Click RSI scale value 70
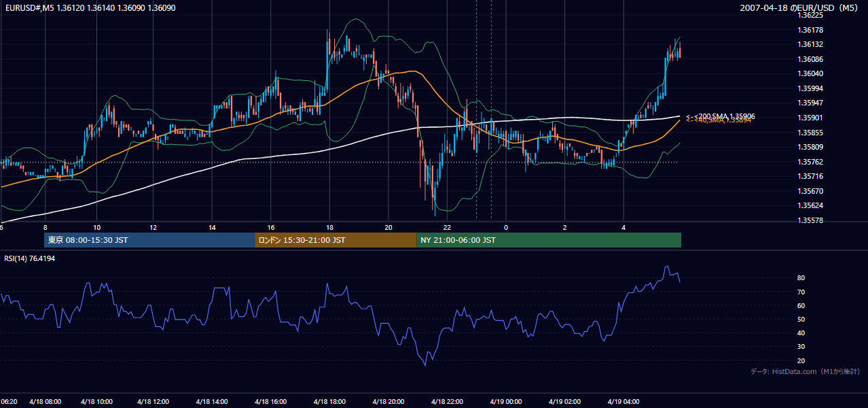The width and height of the screenshot is (868, 408). click(801, 292)
